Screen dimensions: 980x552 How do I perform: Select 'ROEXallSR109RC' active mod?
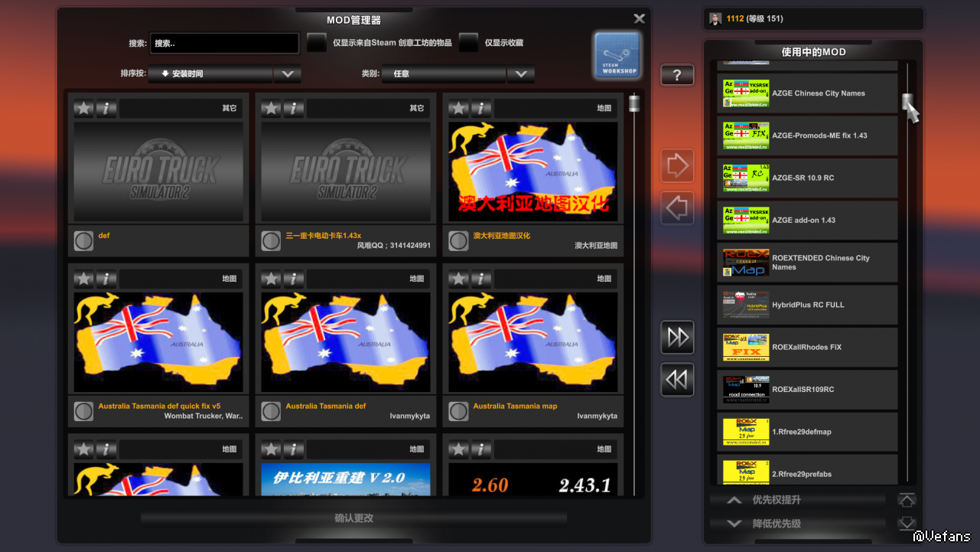coord(807,390)
